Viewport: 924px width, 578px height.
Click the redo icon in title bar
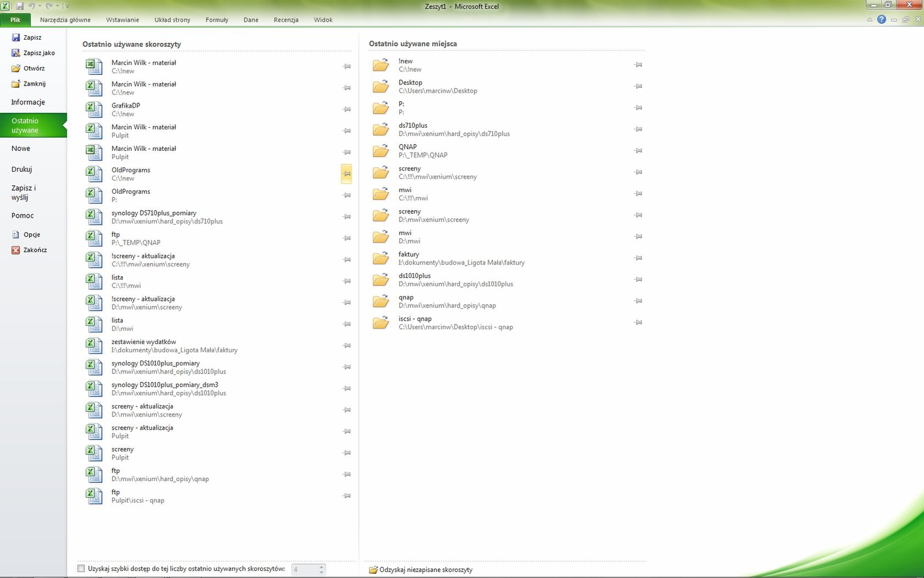49,6
